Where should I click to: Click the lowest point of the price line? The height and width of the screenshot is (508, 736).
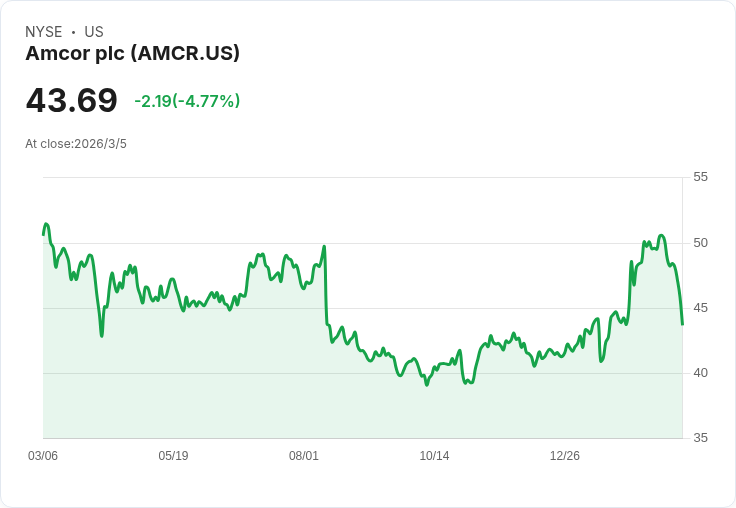tap(427, 385)
